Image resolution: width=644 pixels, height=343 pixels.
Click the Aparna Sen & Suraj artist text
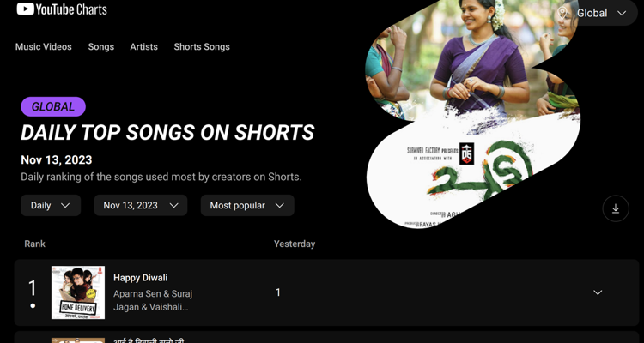[x=153, y=294]
